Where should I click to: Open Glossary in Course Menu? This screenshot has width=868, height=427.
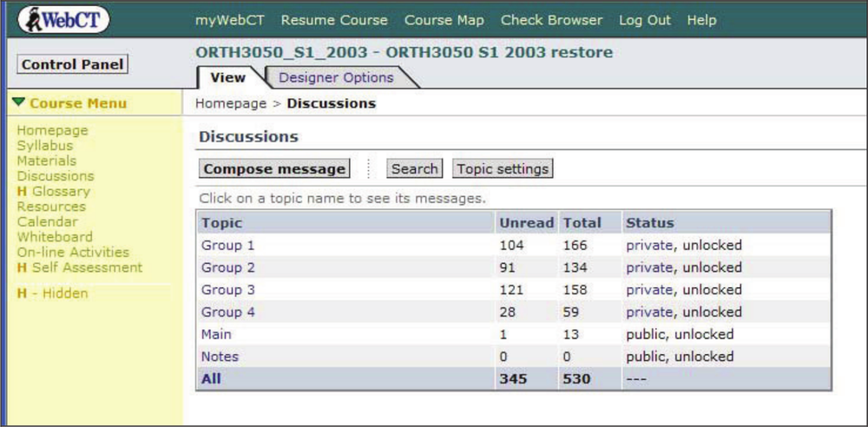coord(61,192)
